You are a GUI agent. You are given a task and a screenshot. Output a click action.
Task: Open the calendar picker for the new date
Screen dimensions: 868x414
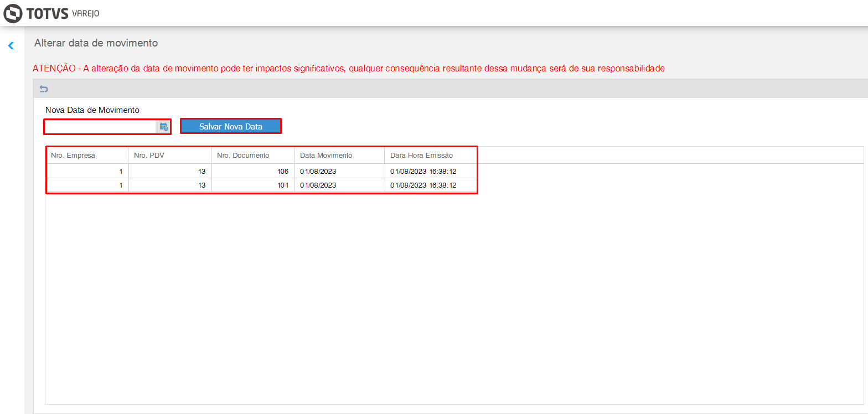point(164,127)
